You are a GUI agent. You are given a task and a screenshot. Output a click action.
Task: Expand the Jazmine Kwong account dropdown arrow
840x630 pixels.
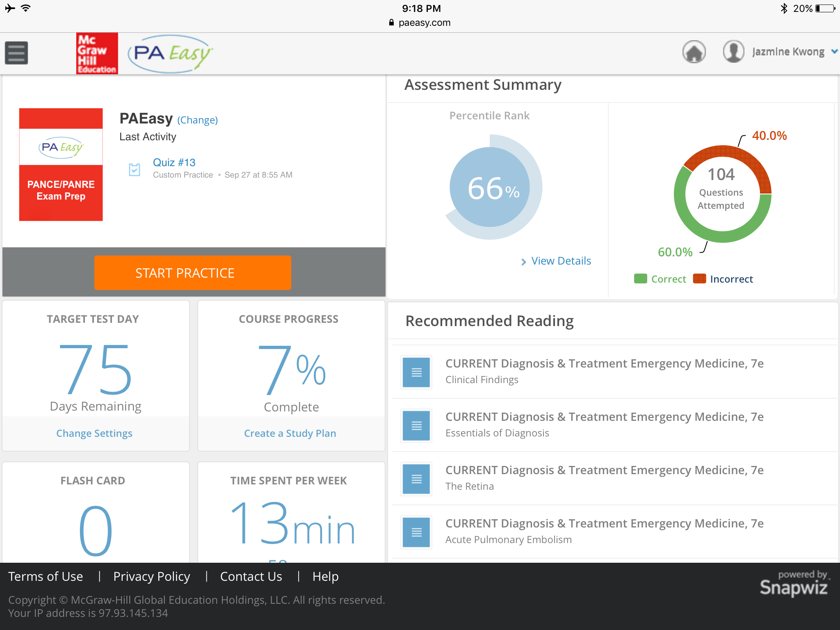pos(834,52)
